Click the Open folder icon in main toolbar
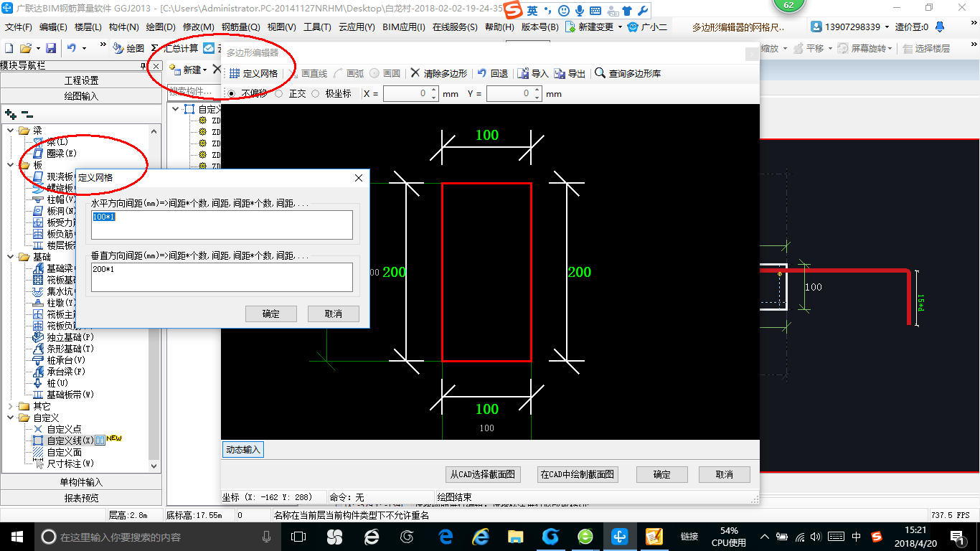The image size is (980, 551). (x=25, y=48)
